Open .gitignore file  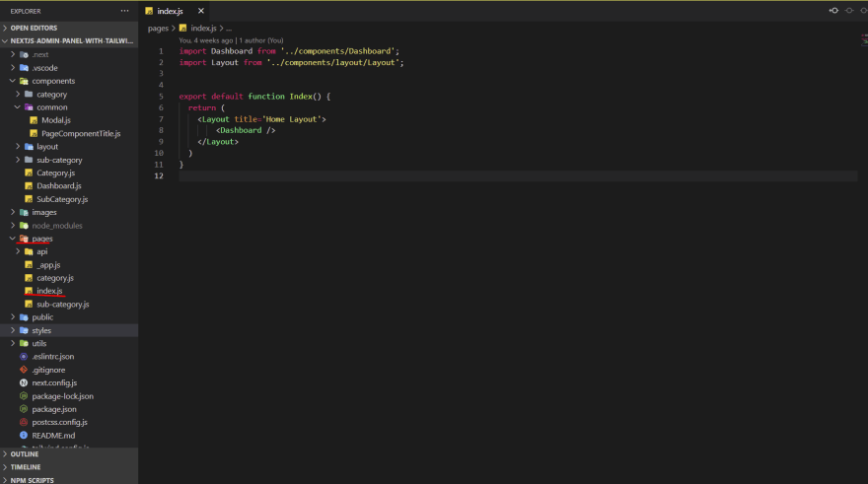(x=48, y=370)
